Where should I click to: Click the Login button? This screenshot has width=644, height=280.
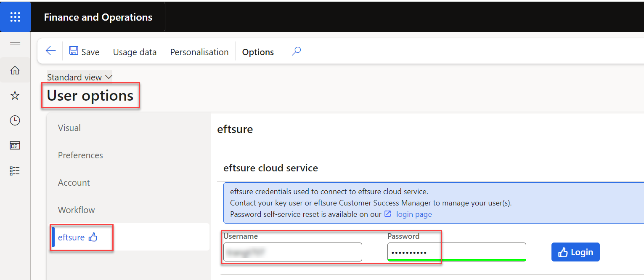coord(575,252)
